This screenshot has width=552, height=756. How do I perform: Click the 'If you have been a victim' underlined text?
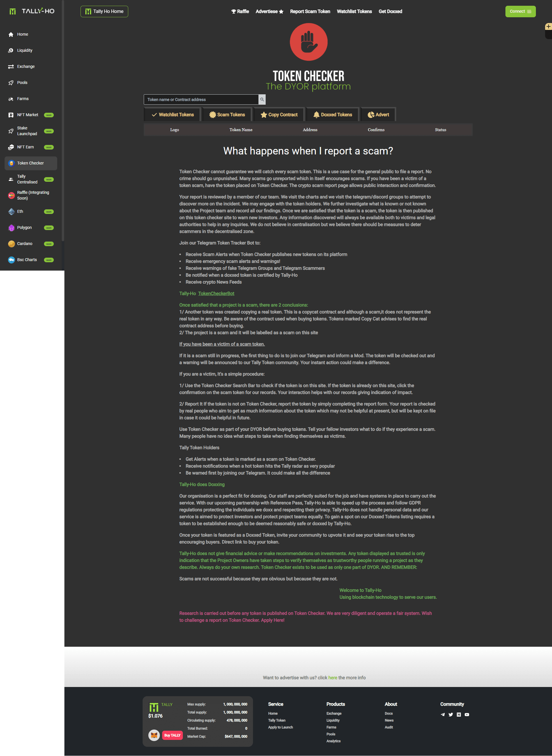coord(222,344)
